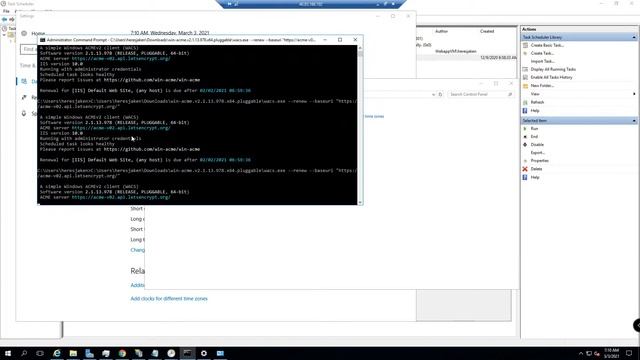Show hidden system tray icons
This screenshot has width=640, height=360.
[x=580, y=353]
